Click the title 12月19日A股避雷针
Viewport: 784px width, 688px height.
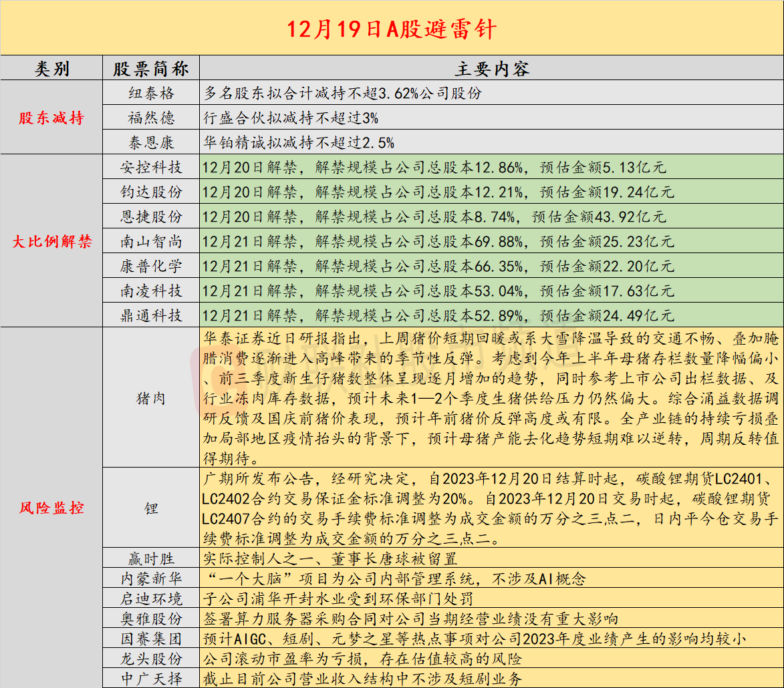tap(392, 29)
